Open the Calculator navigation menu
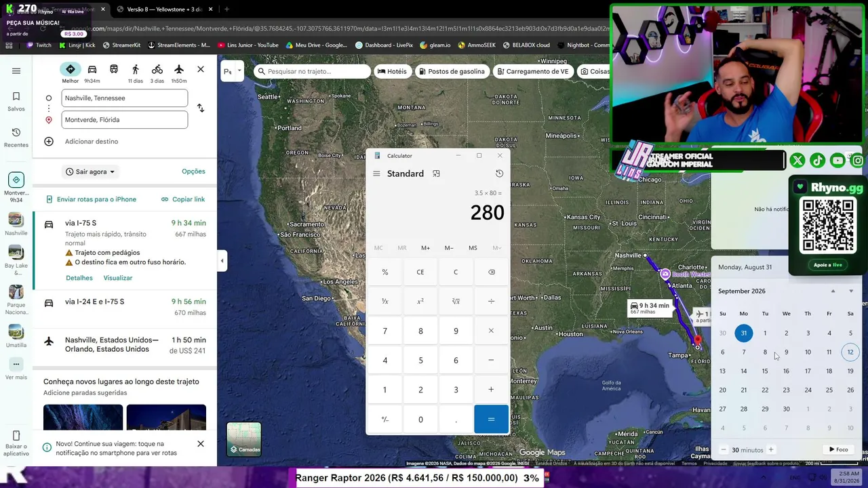This screenshot has width=868, height=488. tap(376, 174)
